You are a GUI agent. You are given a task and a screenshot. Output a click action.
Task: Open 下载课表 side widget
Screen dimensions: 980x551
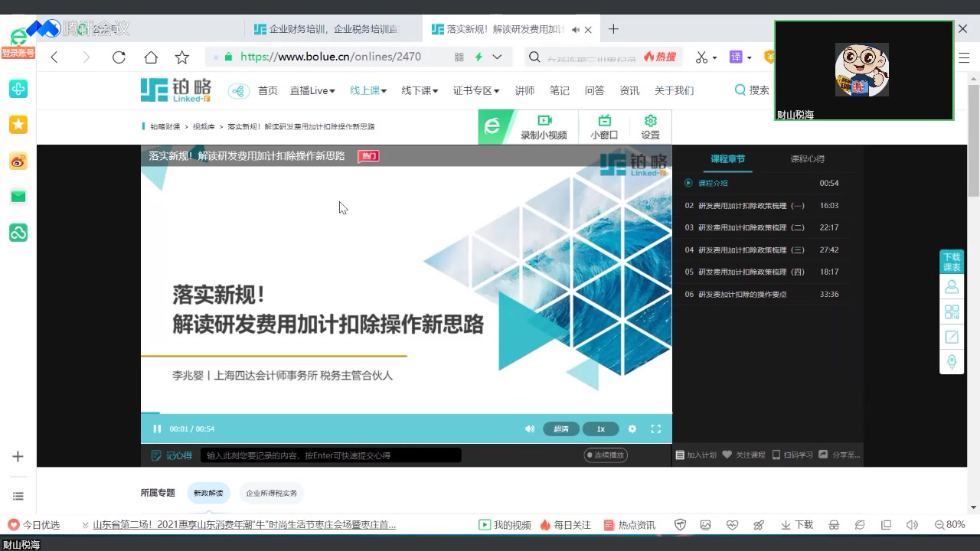pos(952,262)
